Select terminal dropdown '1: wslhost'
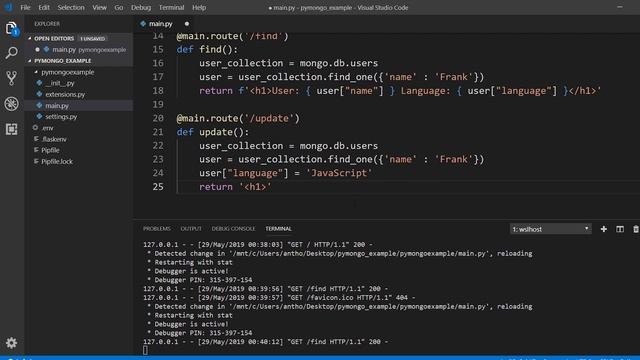Viewport: 640px width, 360px height. click(550, 229)
